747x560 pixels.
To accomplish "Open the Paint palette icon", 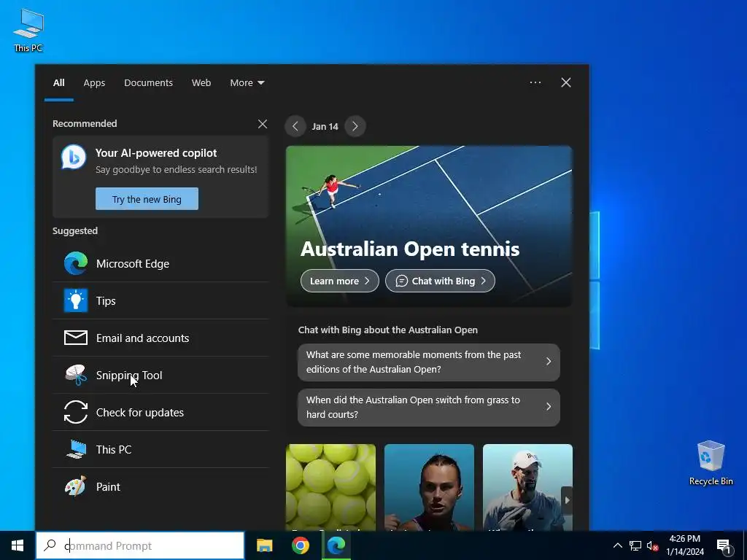I will click(x=76, y=486).
